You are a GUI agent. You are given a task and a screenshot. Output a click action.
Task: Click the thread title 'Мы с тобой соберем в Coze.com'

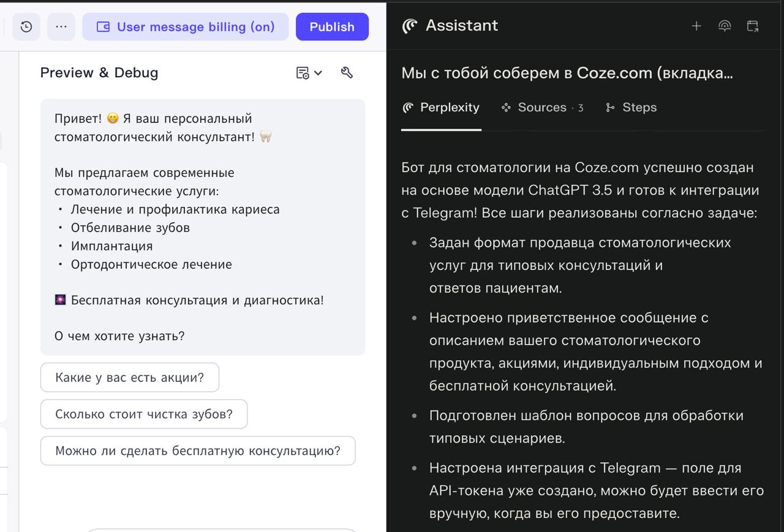(x=567, y=73)
